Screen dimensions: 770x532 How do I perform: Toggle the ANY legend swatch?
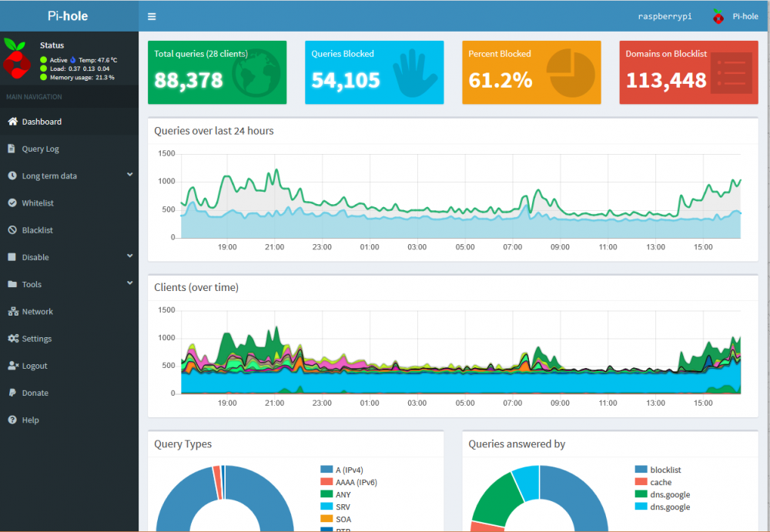tap(326, 494)
